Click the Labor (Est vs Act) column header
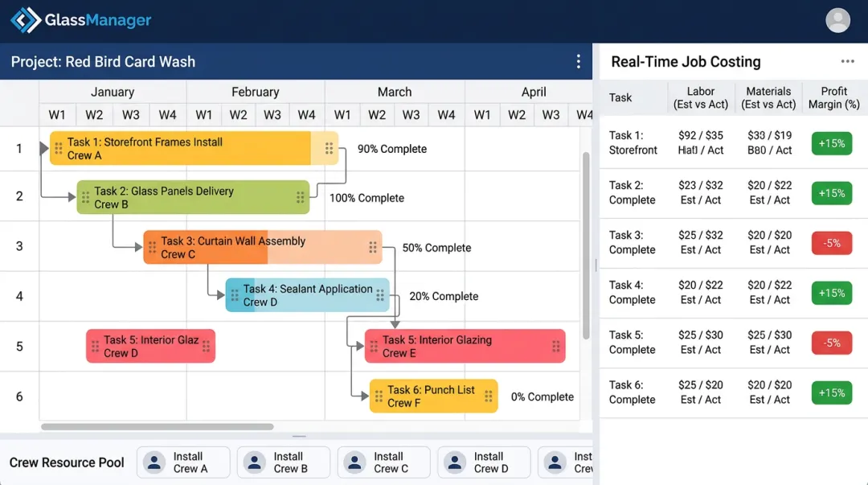The image size is (868, 485). tap(701, 97)
